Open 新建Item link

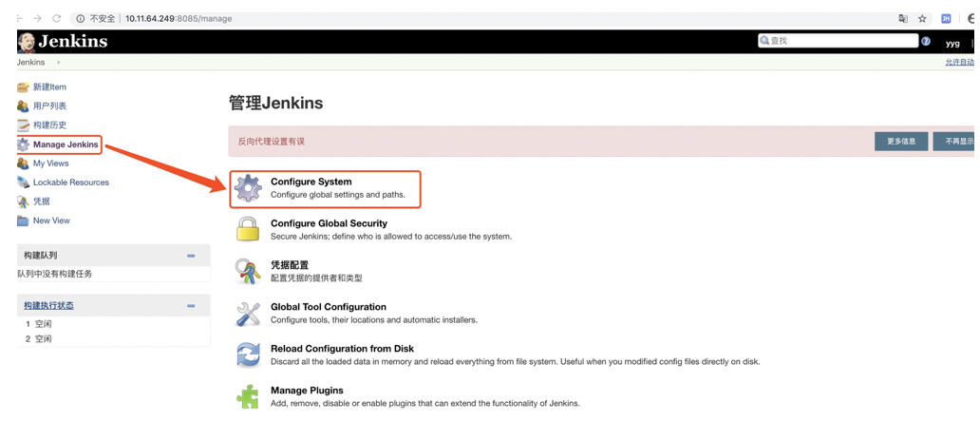pyautogui.click(x=49, y=86)
